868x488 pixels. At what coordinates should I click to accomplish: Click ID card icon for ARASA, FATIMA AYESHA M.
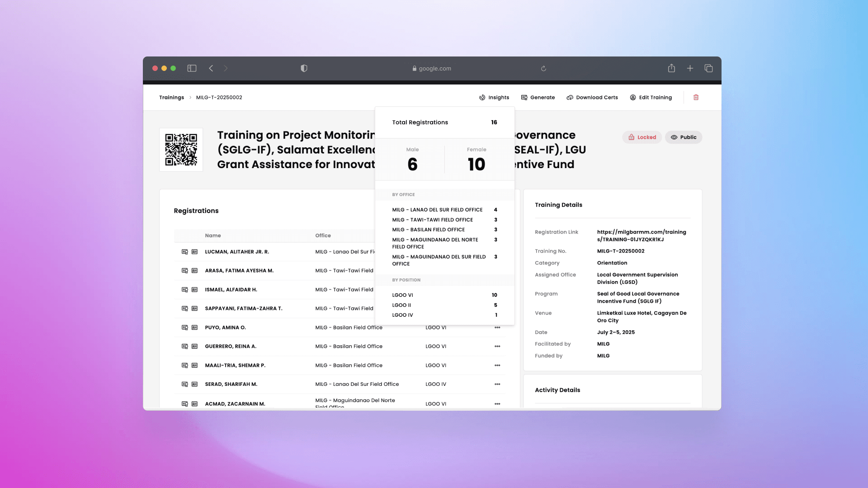click(x=195, y=271)
